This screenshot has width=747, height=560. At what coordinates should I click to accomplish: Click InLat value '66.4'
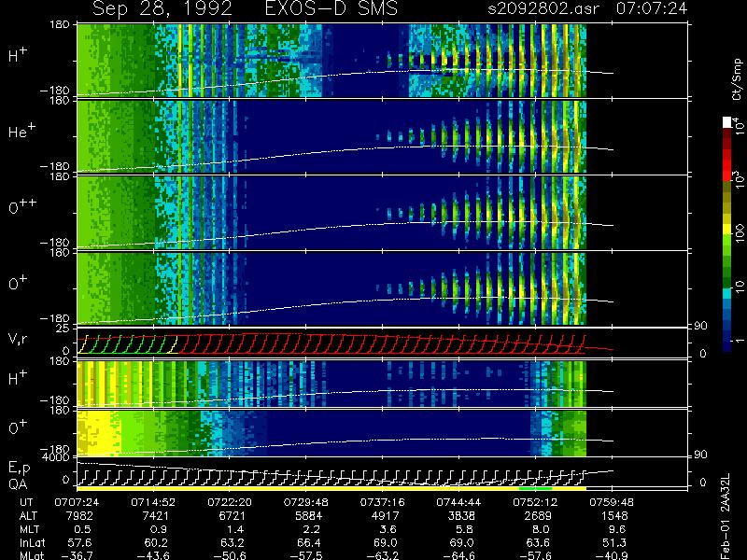308,542
